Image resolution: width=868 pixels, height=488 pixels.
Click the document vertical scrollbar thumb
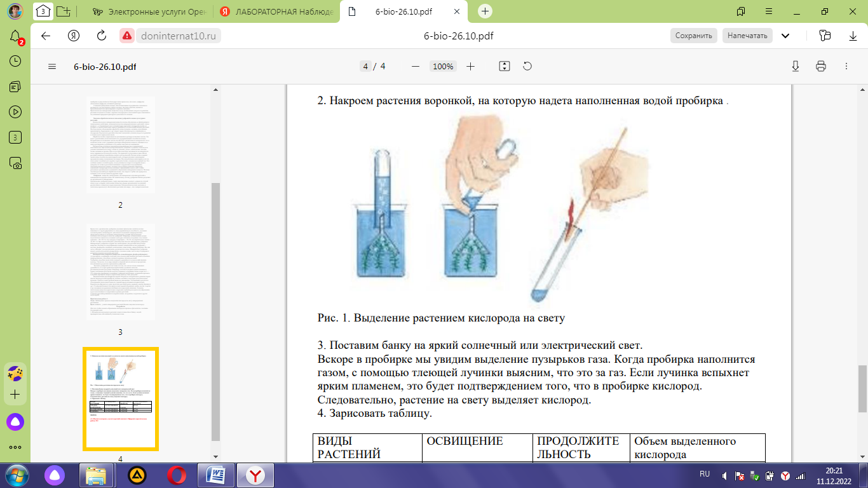tap(863, 389)
